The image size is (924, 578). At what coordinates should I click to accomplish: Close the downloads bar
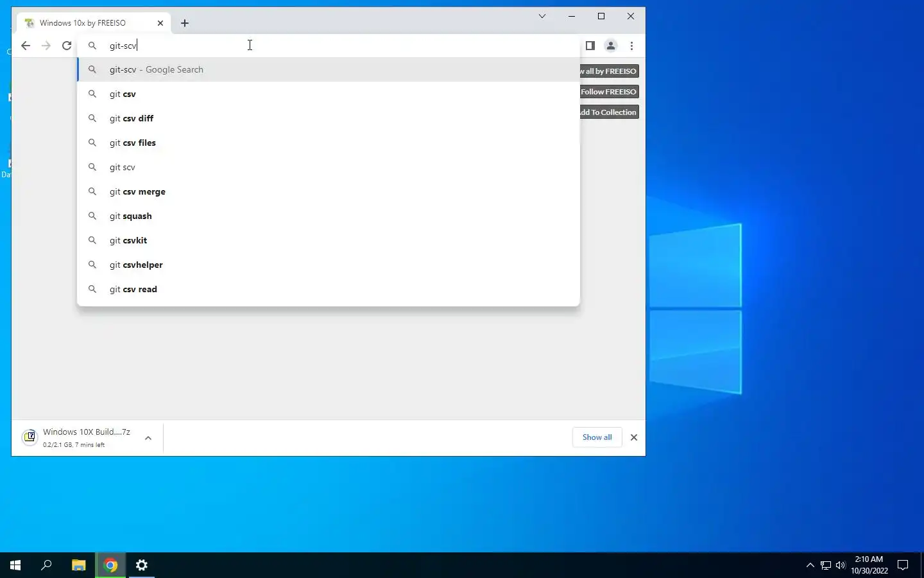coord(634,437)
